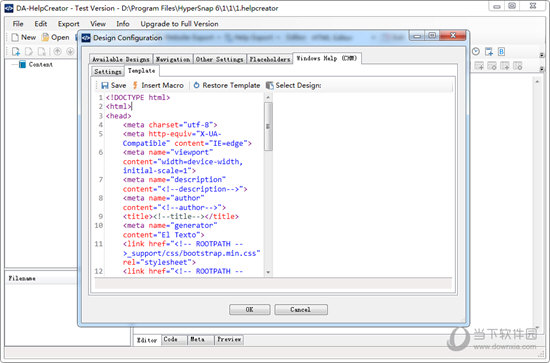
Task: Click the <head> tag on line 3
Action: click(119, 116)
